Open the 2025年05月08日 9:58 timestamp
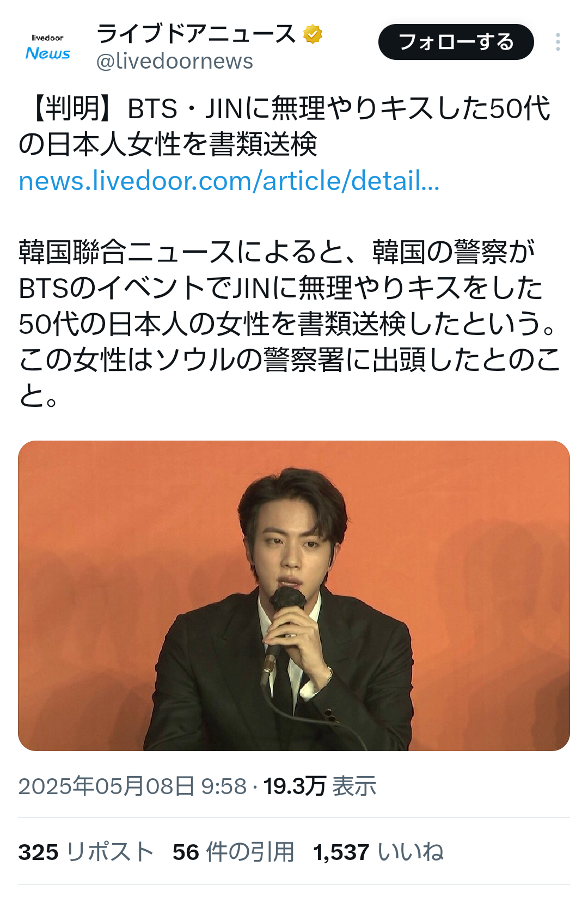Image resolution: width=588 pixels, height=903 pixels. (x=132, y=786)
